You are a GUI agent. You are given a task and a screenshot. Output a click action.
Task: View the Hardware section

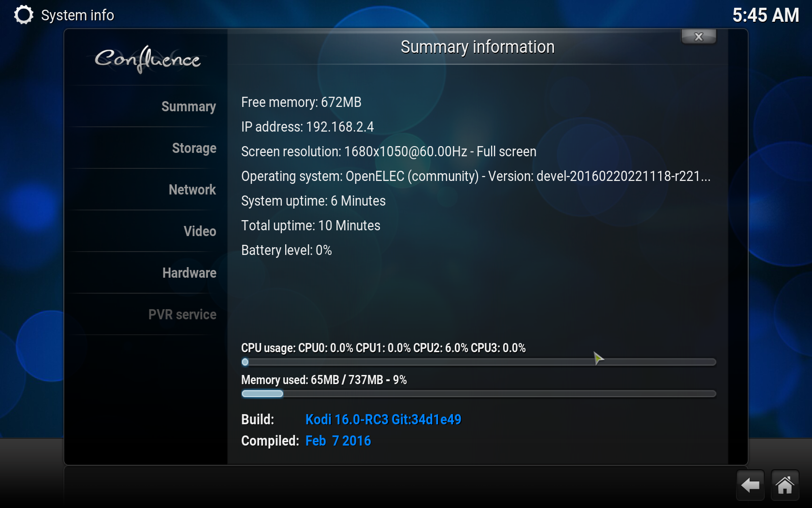tap(189, 273)
